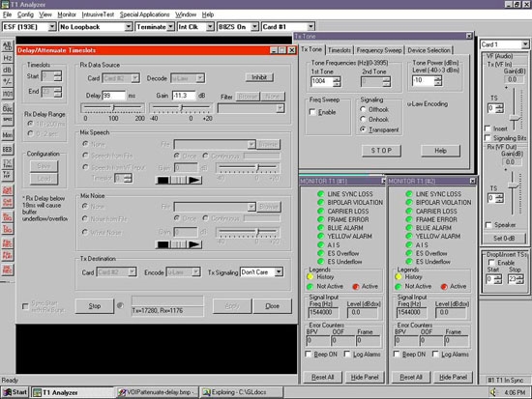
Task: Open the Config menu
Action: pos(25,14)
